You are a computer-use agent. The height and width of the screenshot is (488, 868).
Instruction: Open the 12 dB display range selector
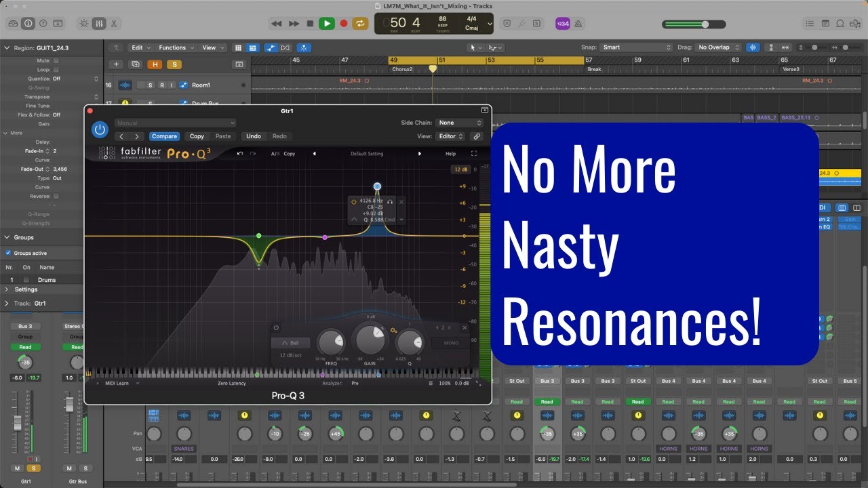pyautogui.click(x=462, y=169)
